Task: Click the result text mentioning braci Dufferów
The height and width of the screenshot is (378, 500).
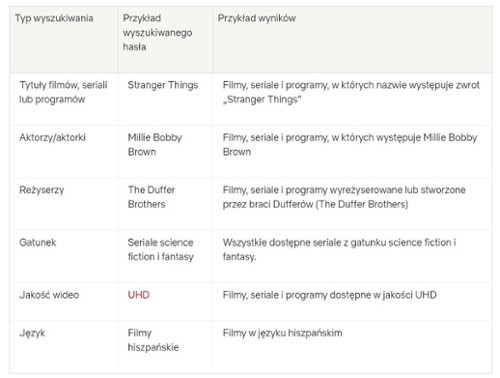Action: pyautogui.click(x=344, y=197)
